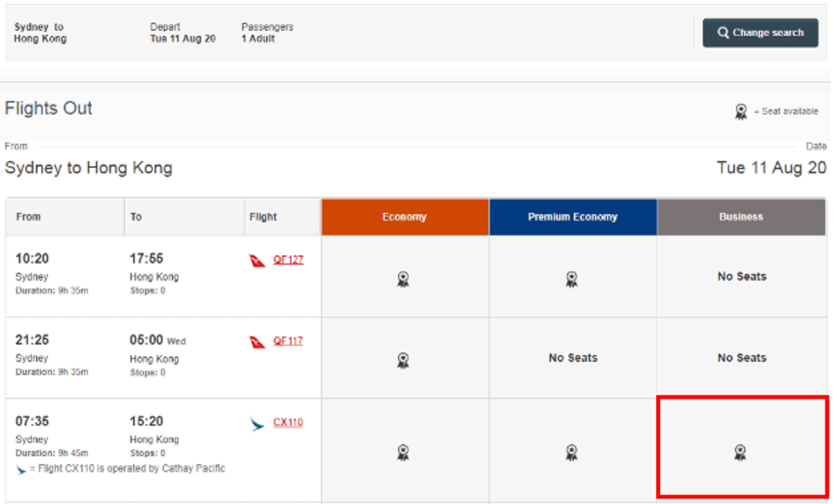This screenshot has width=837, height=504.
Task: Select Economy reward seat on QF127
Action: tap(403, 279)
